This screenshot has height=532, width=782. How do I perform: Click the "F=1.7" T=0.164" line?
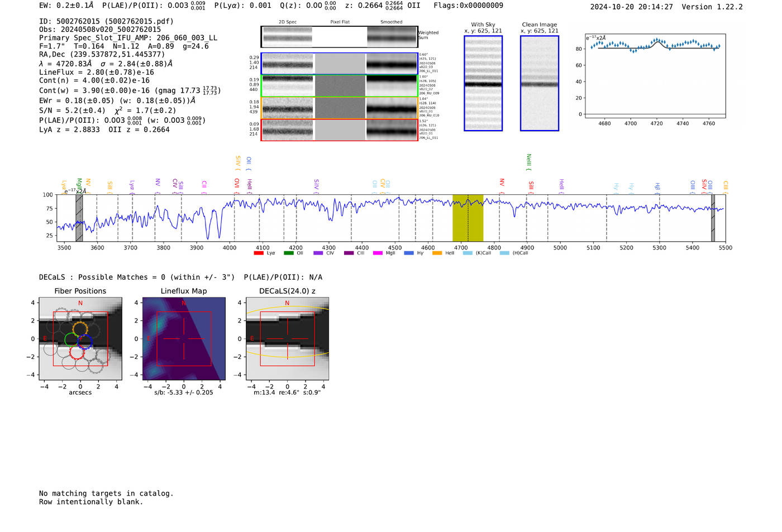pyautogui.click(x=71, y=46)
